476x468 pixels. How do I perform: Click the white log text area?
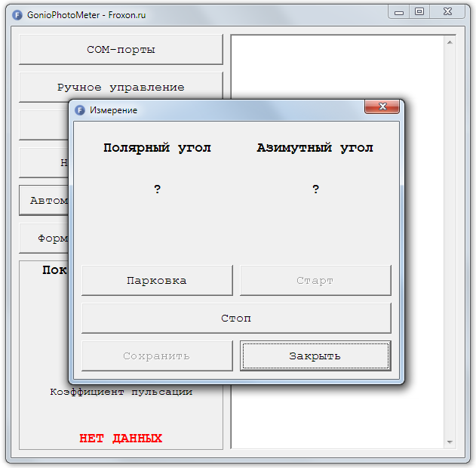(x=337, y=242)
